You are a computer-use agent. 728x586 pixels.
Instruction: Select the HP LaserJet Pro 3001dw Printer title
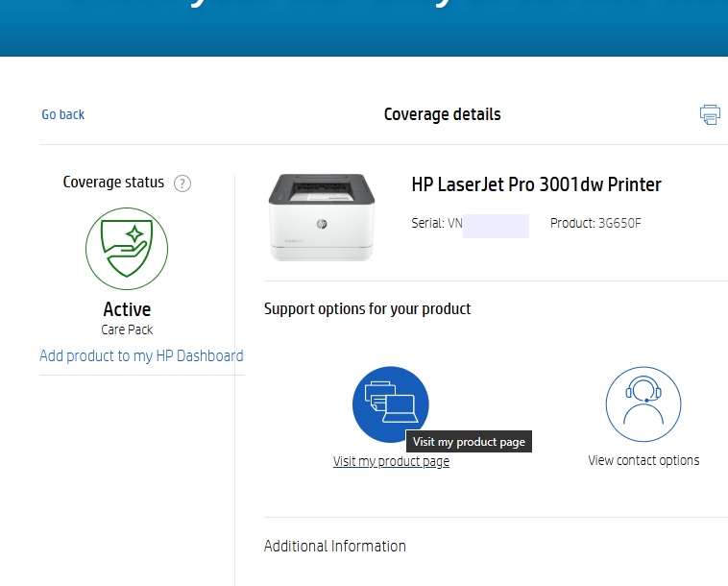tap(536, 184)
